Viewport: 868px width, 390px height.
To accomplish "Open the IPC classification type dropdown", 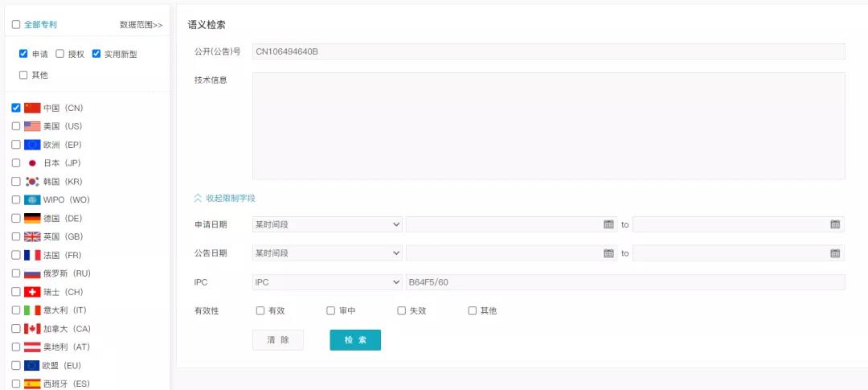I will pos(327,282).
